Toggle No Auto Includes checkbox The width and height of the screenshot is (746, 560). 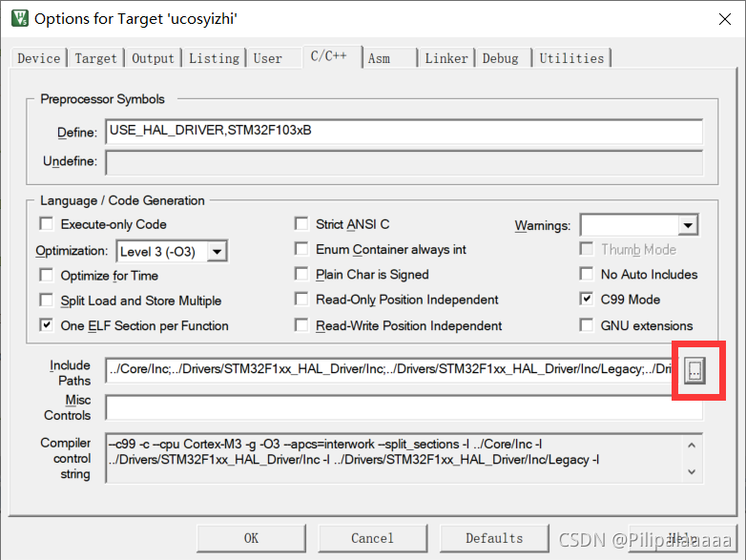(587, 274)
